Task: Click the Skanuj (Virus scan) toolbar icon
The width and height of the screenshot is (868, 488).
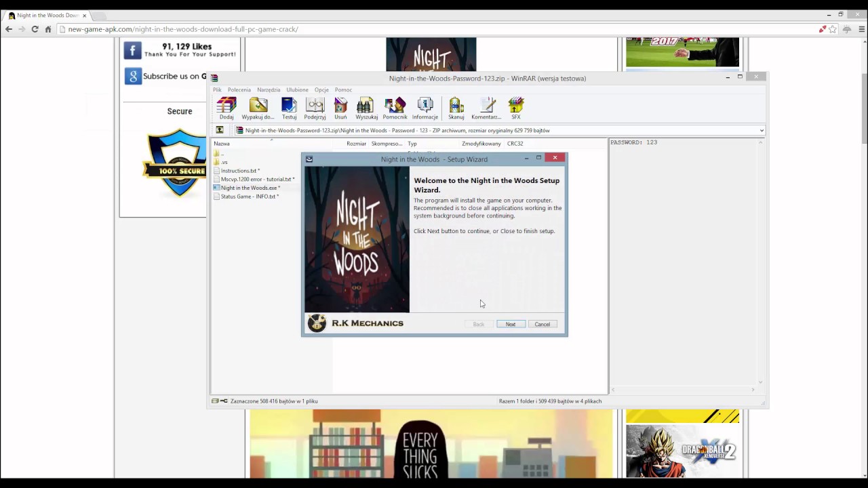Action: [x=456, y=108]
